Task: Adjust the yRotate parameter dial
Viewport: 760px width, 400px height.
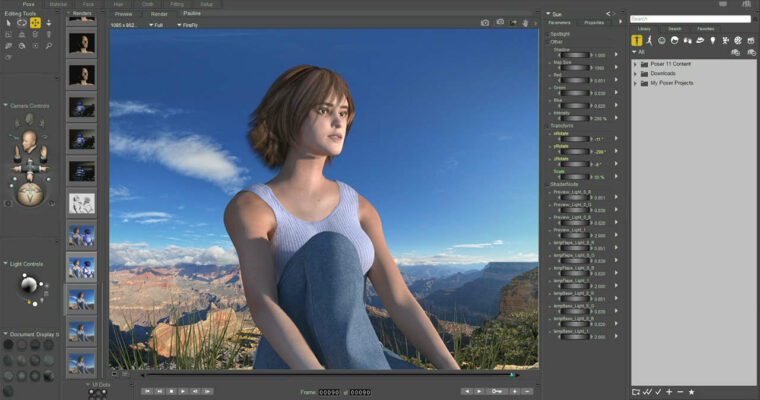Action: tap(574, 152)
